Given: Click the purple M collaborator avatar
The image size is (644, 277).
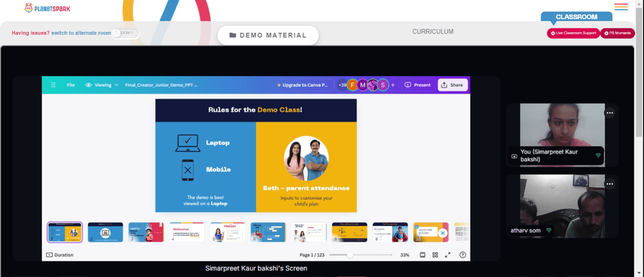Looking at the screenshot, I should tap(362, 85).
